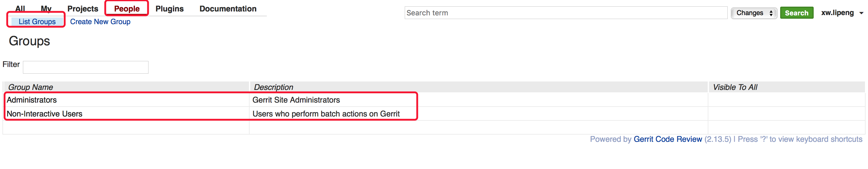The image size is (868, 169).
Task: Click the Group Name column header
Action: click(31, 87)
